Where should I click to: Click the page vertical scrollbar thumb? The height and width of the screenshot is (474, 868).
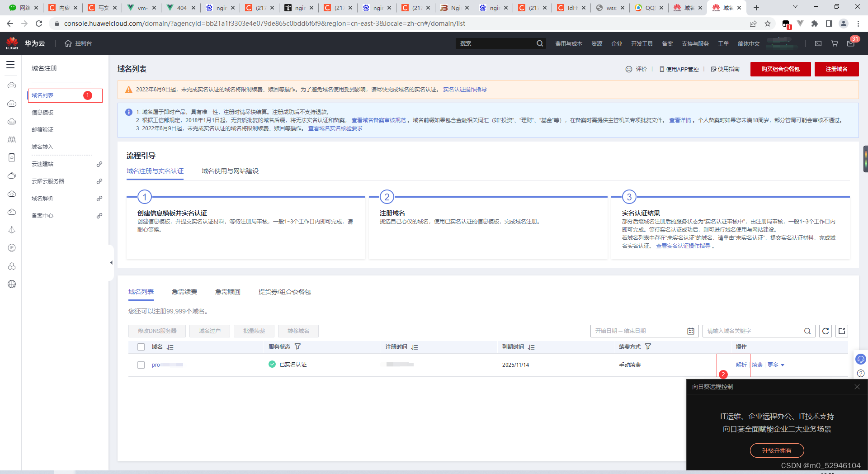point(865,159)
